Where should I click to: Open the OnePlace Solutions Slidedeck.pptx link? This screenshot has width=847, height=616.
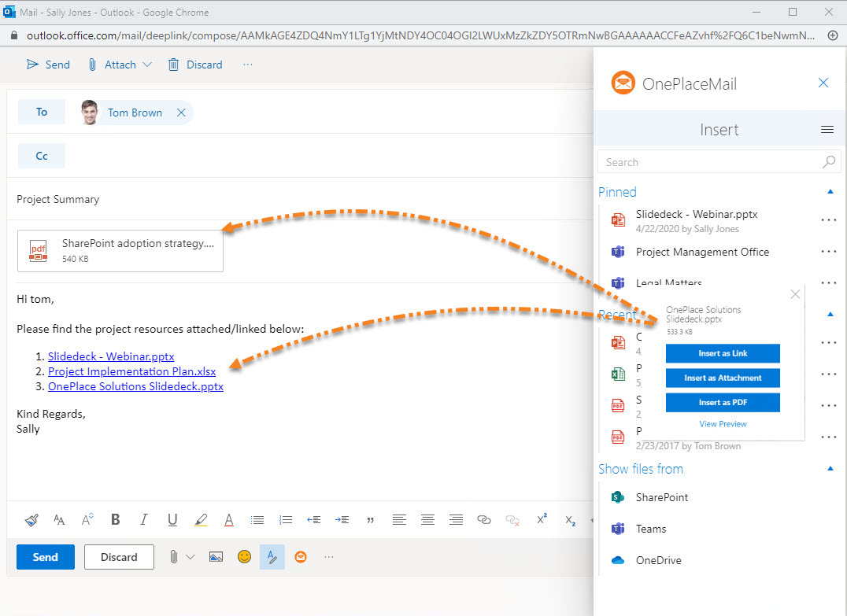pyautogui.click(x=135, y=386)
